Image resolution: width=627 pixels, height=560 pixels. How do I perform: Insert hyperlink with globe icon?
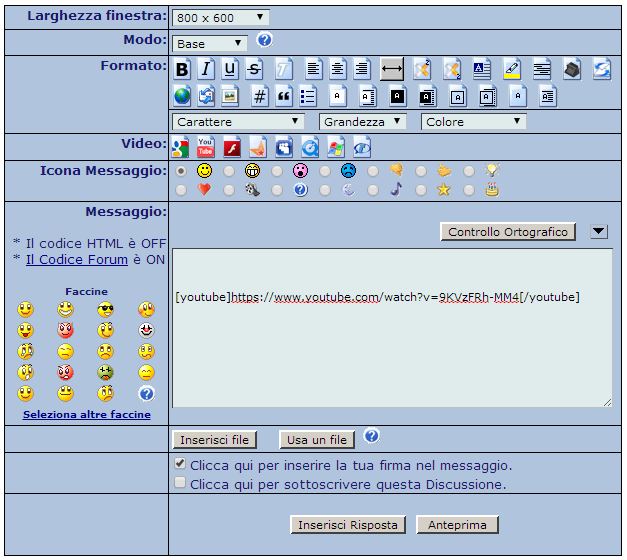(x=182, y=96)
